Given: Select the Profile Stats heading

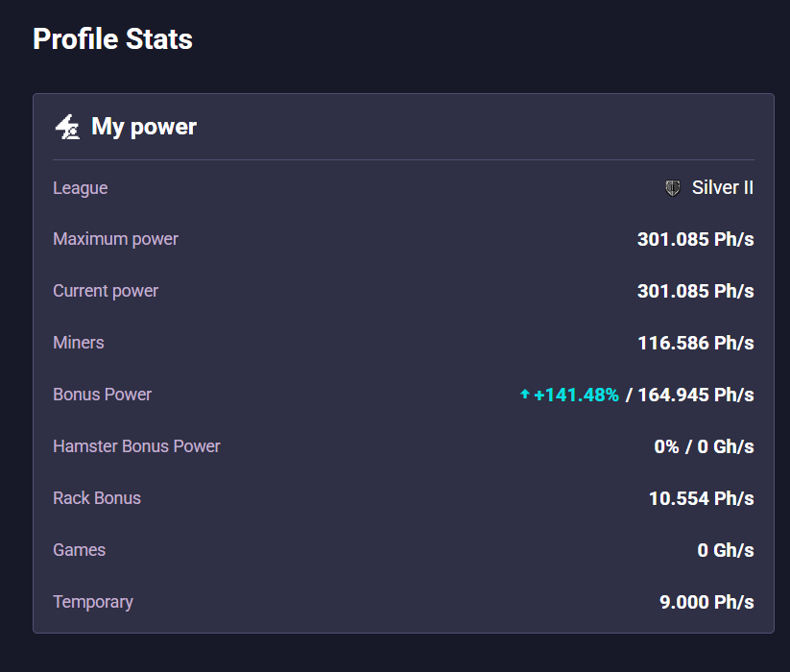Looking at the screenshot, I should coord(113,38).
